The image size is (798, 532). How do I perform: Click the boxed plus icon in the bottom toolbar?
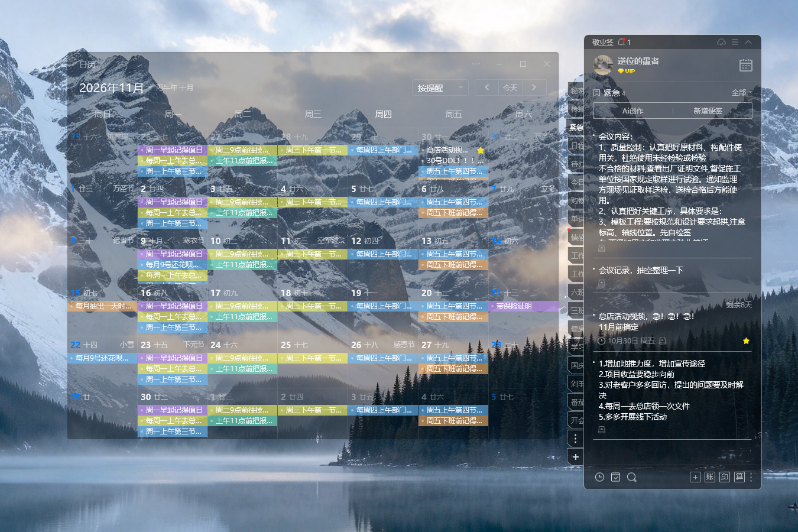click(695, 477)
